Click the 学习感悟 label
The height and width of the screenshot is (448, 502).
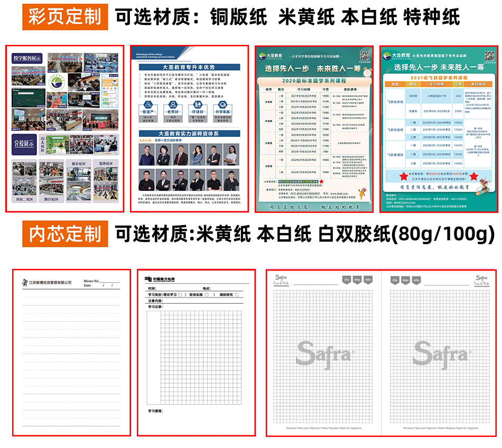[155, 411]
